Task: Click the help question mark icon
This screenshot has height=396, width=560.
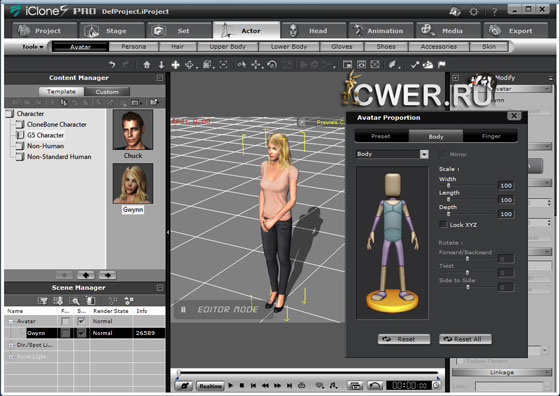Action: click(495, 11)
